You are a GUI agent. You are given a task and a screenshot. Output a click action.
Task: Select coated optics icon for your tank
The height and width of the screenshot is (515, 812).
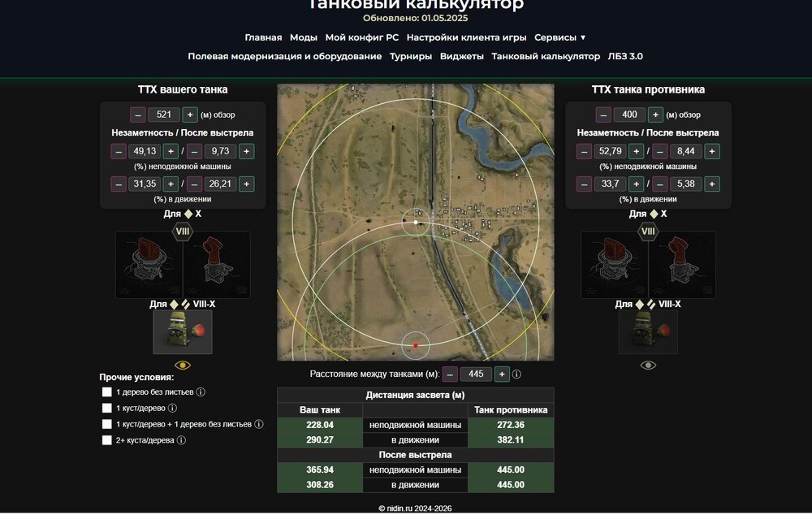click(x=149, y=265)
